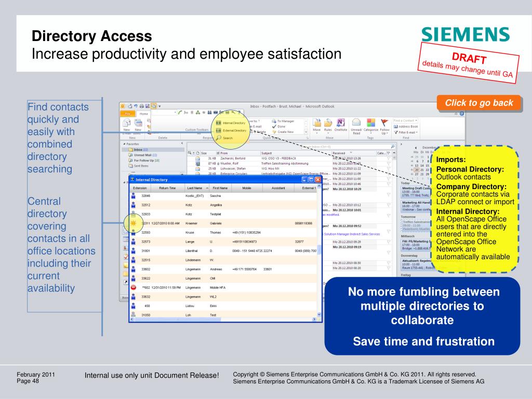Screen dimensions: 532x399
Task: Open the Address Book in Find group
Action: [x=405, y=127]
